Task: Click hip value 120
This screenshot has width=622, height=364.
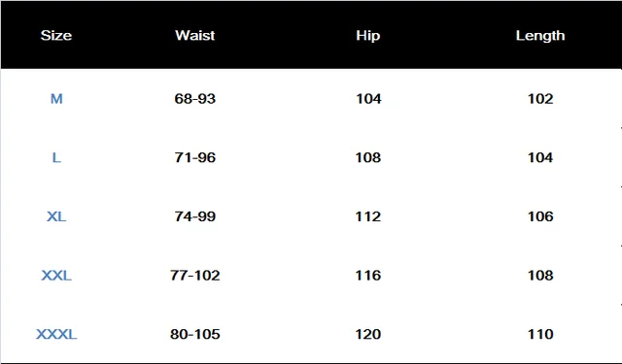Action: (368, 334)
